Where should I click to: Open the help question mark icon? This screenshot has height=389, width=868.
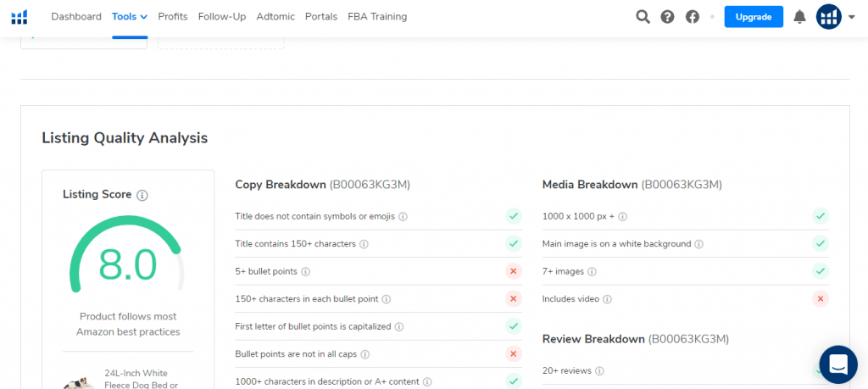click(x=668, y=17)
